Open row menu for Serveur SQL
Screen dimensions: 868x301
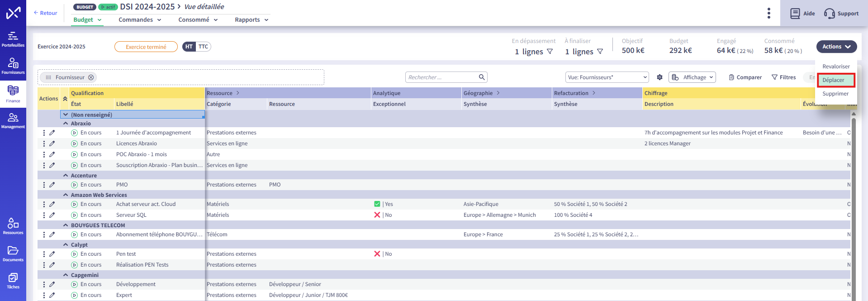tap(44, 215)
